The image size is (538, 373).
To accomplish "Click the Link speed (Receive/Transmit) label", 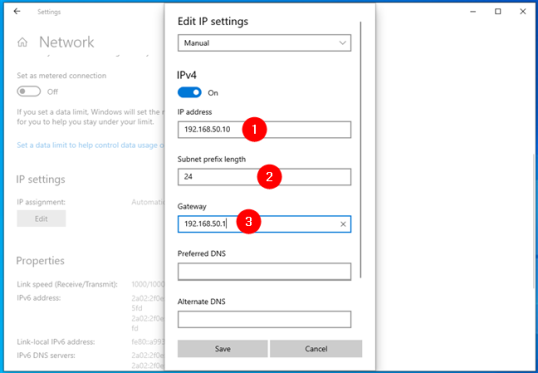I will [67, 284].
